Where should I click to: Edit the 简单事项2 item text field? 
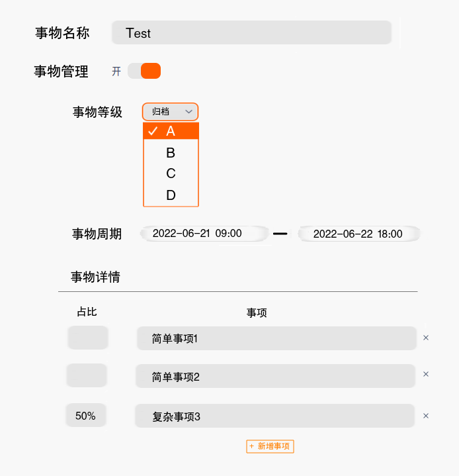(275, 377)
